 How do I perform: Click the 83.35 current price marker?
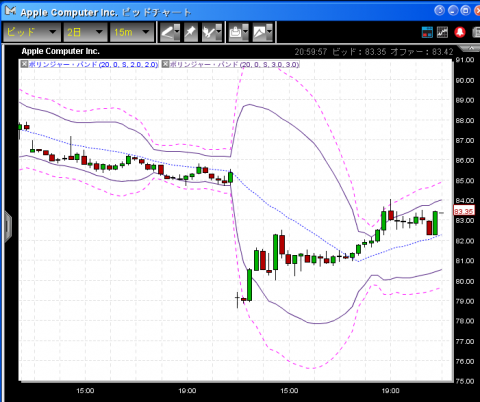pyautogui.click(x=464, y=211)
